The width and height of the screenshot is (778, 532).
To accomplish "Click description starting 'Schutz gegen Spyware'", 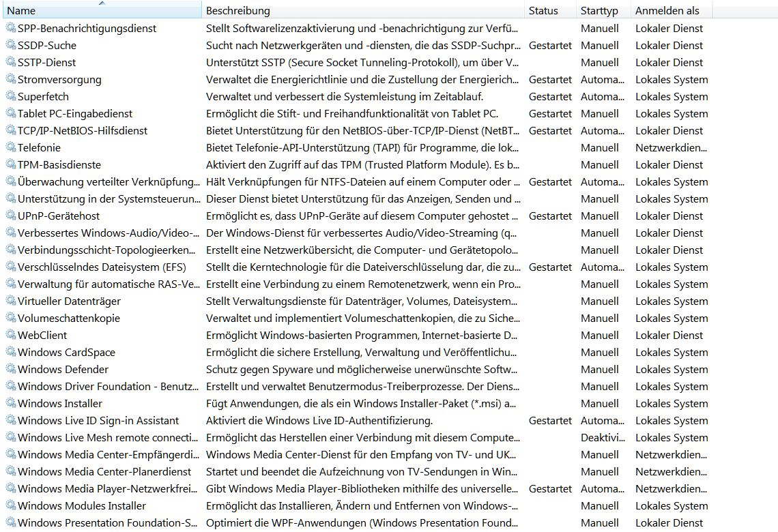I will pyautogui.click(x=362, y=370).
